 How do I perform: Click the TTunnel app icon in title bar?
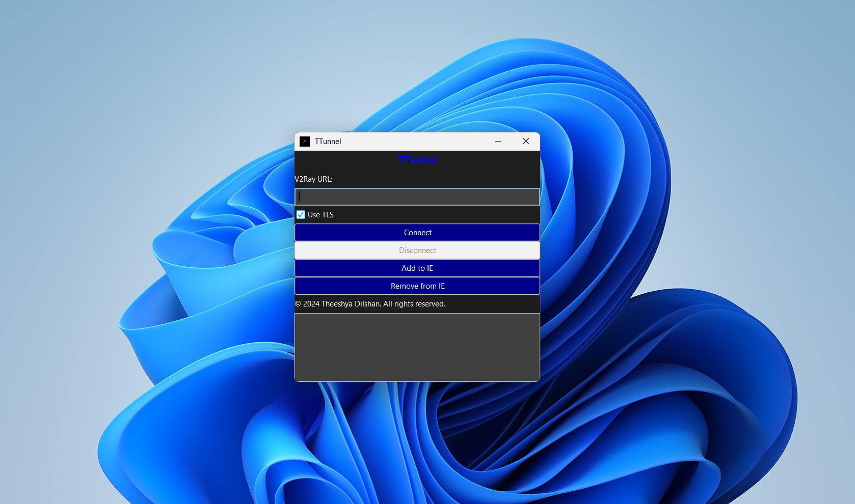(x=305, y=142)
